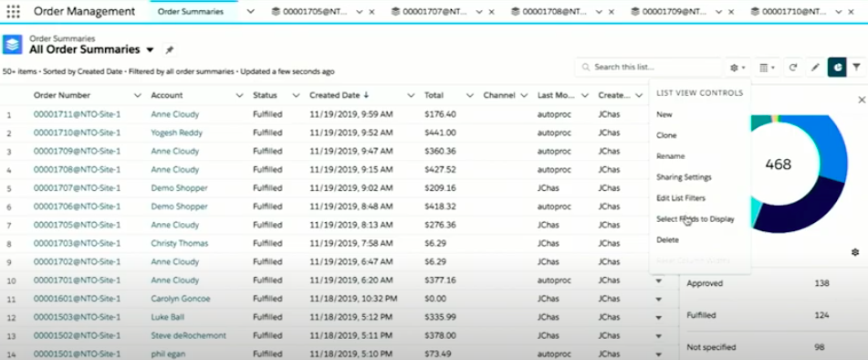Choose Sharing Settings menu item
The image size is (868, 360).
[x=684, y=177]
